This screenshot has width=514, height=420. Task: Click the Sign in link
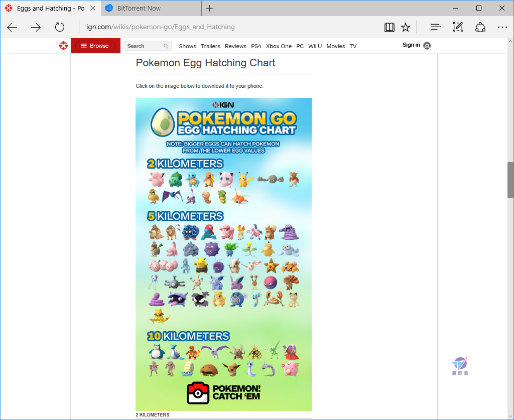[411, 45]
